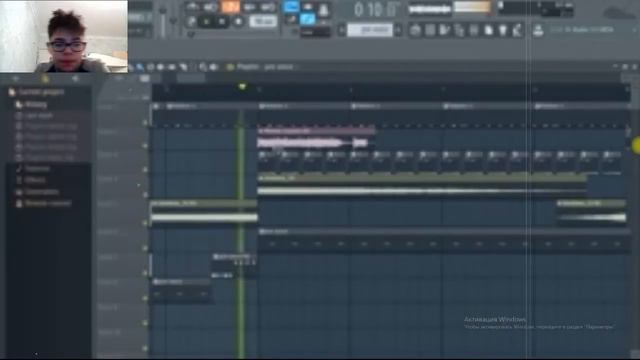Screen dimensions: 640x360
Task: Add new pattern with the plus button
Action: click(398, 30)
